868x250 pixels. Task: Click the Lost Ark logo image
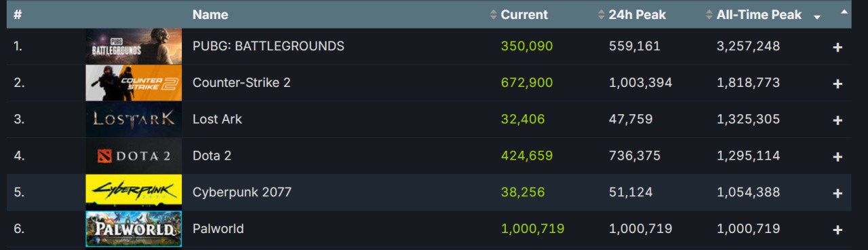134,120
